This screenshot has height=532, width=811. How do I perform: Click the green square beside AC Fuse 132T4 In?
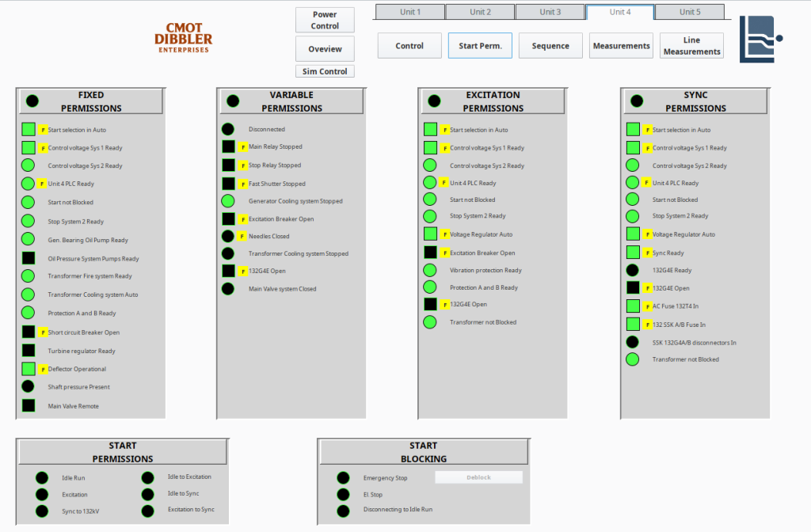point(633,306)
